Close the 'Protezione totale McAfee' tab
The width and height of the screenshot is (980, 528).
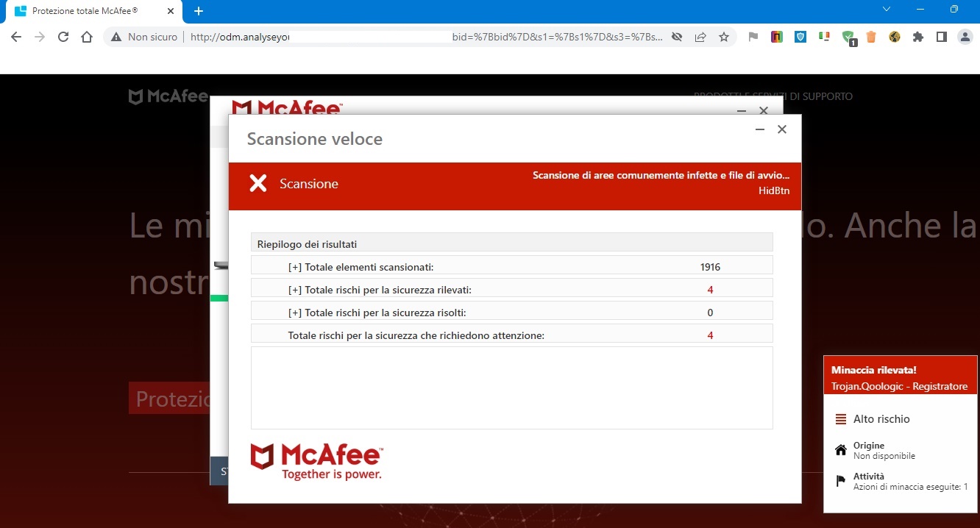[x=170, y=11]
